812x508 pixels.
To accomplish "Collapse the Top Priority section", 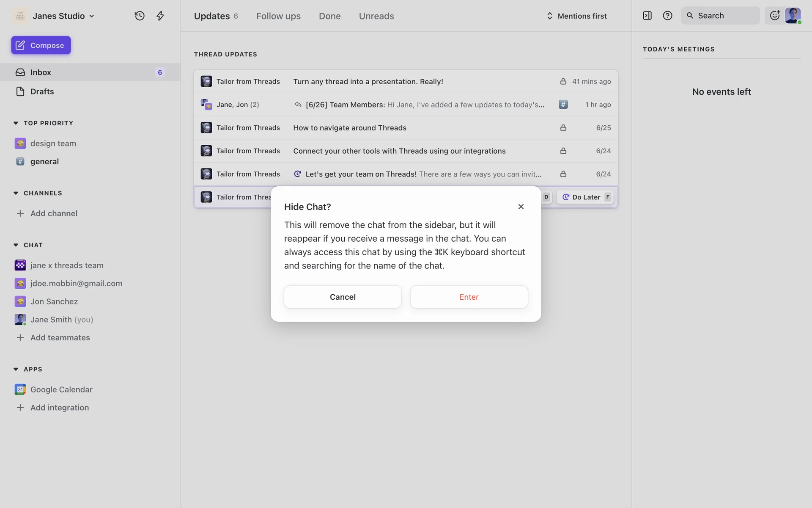I will point(16,123).
